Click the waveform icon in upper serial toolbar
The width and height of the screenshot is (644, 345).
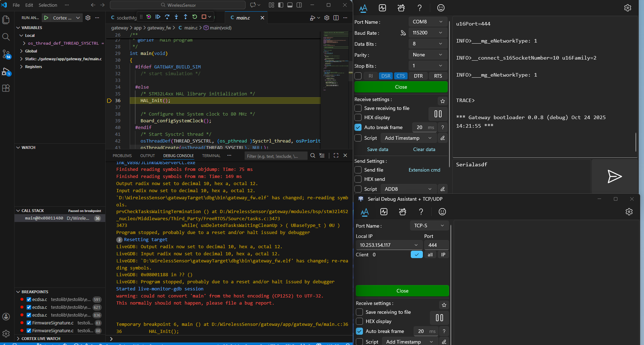click(x=382, y=8)
